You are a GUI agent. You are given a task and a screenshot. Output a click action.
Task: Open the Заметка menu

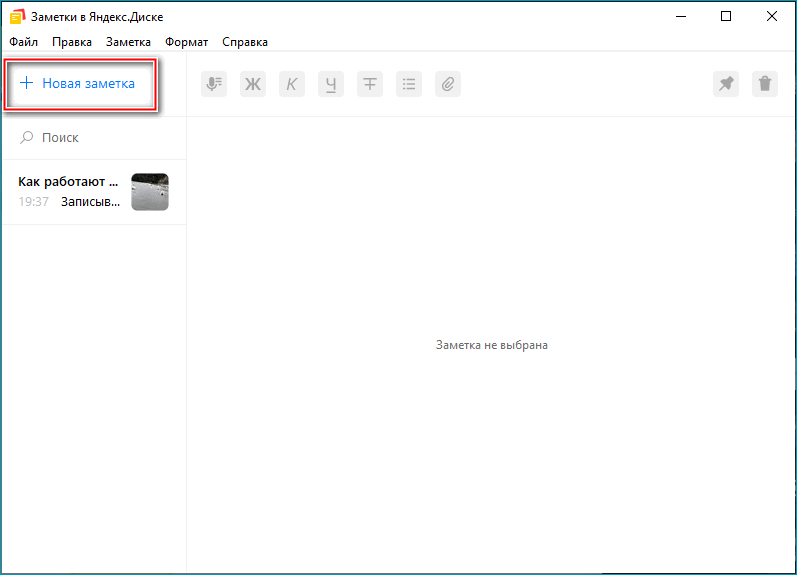[x=128, y=42]
